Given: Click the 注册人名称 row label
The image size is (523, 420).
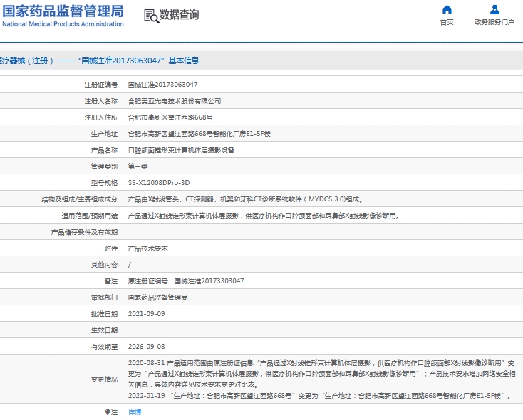Looking at the screenshot, I should [100, 101].
